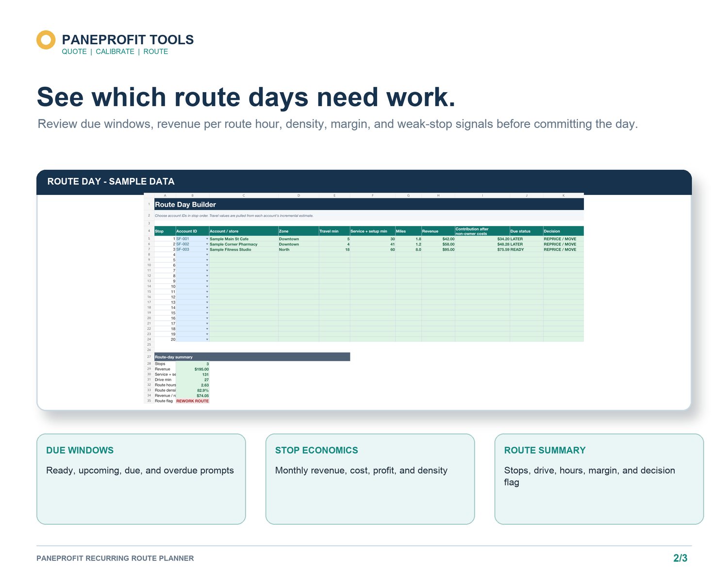
Task: Click the Route-day summary section header
Action: tap(252, 357)
